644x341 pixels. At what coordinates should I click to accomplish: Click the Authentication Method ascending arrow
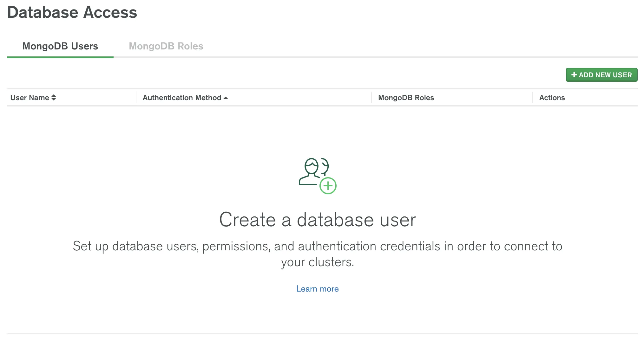tap(226, 98)
